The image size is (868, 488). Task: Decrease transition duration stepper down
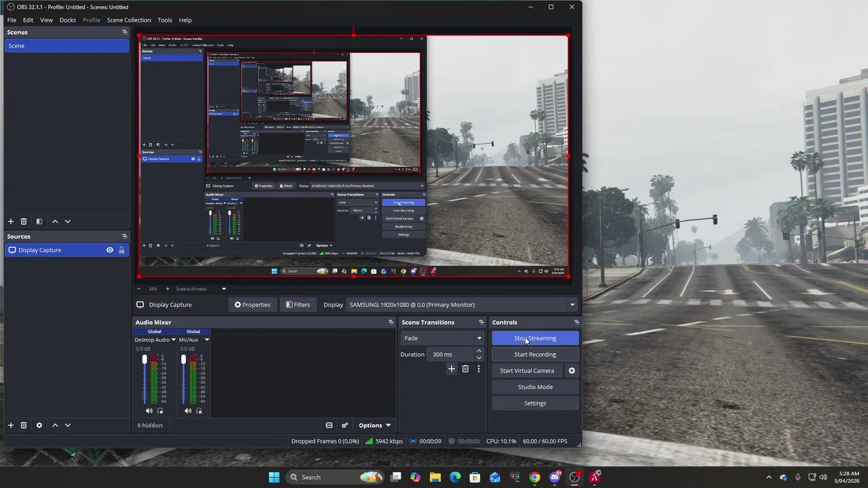tap(479, 357)
